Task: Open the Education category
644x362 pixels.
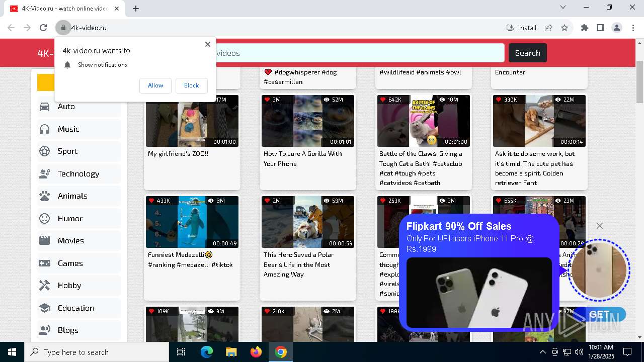Action: click(x=79, y=308)
